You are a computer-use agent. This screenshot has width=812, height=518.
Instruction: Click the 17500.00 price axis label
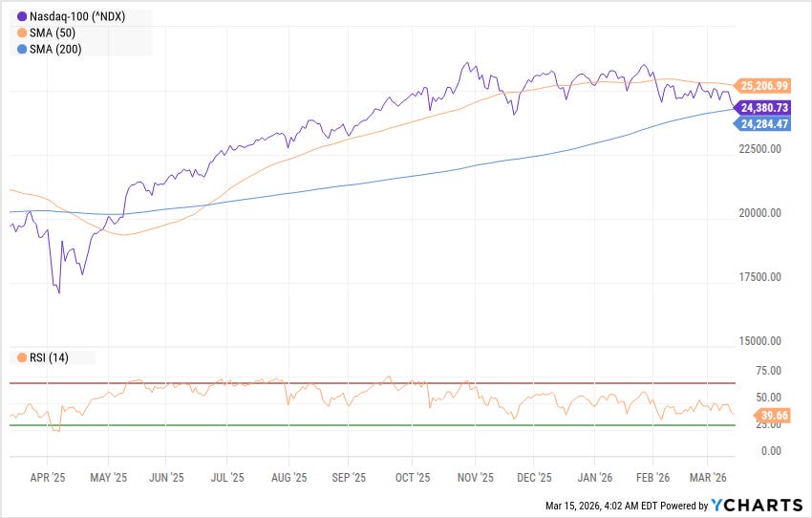click(759, 277)
